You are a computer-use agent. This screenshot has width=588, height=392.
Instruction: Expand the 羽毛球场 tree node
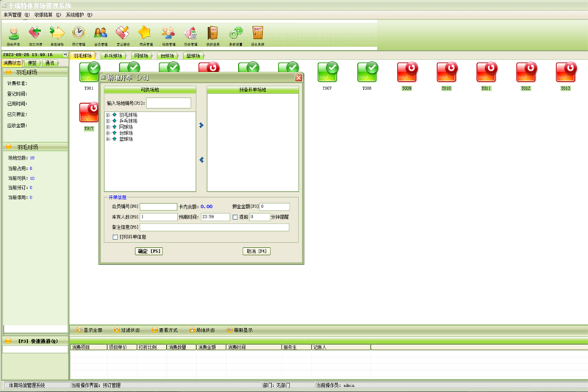(x=107, y=115)
